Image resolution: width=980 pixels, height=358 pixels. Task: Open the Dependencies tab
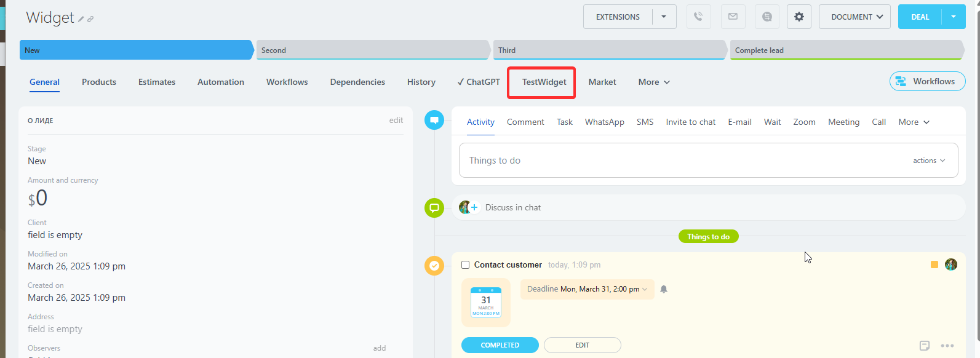[357, 82]
